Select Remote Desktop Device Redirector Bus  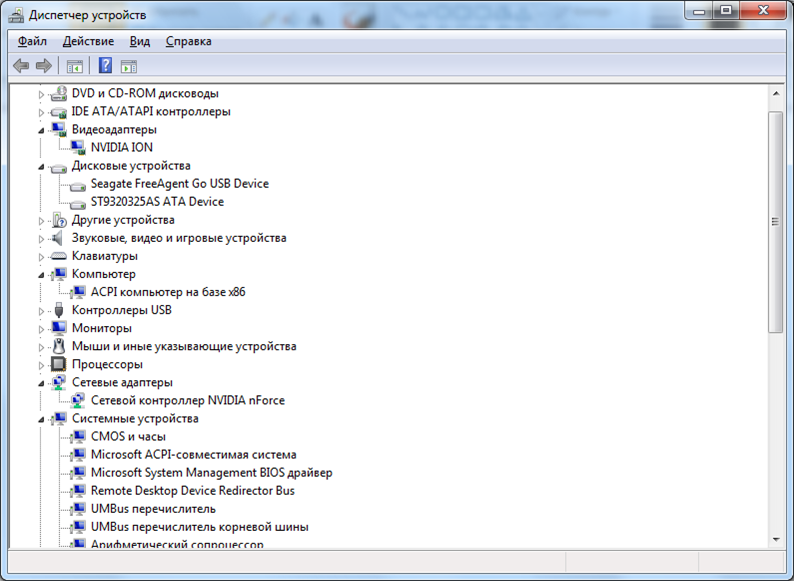coord(192,490)
